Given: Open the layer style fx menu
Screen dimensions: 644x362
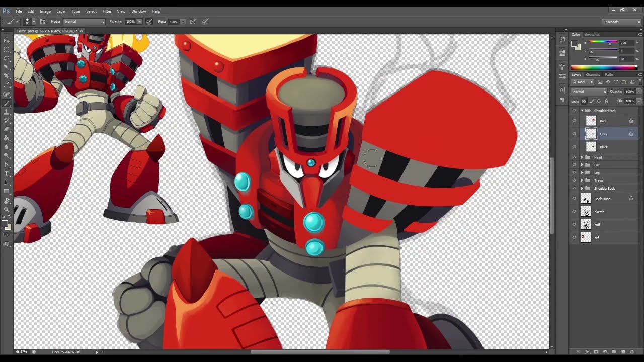Looking at the screenshot, I should point(587,352).
